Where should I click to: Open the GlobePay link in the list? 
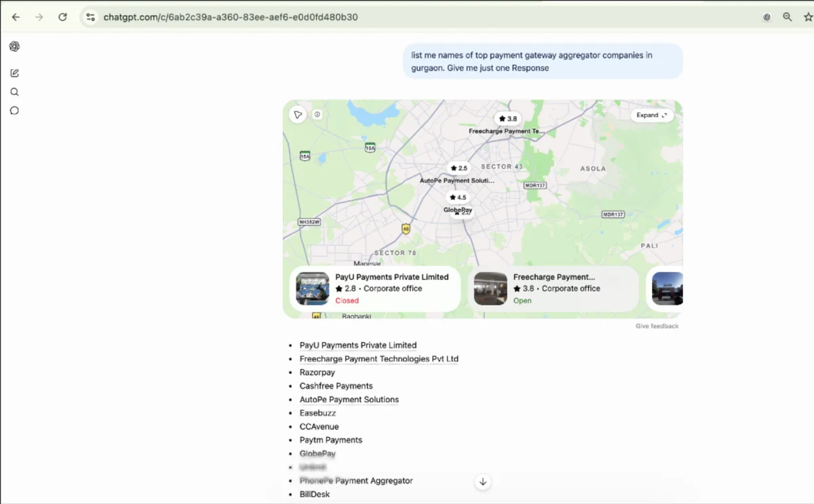(x=317, y=454)
